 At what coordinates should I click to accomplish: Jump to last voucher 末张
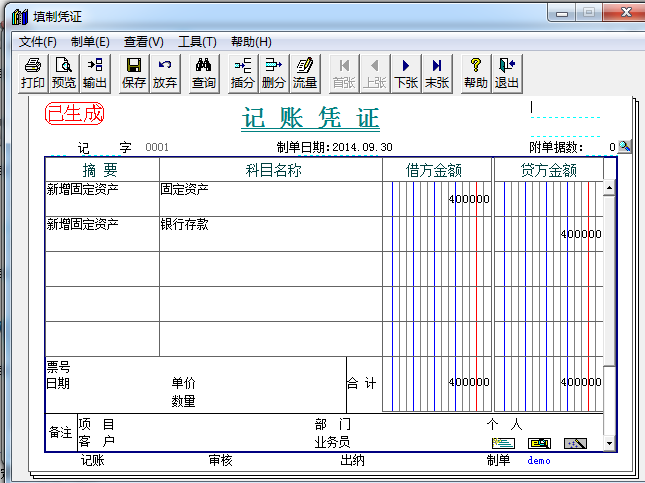tap(437, 73)
